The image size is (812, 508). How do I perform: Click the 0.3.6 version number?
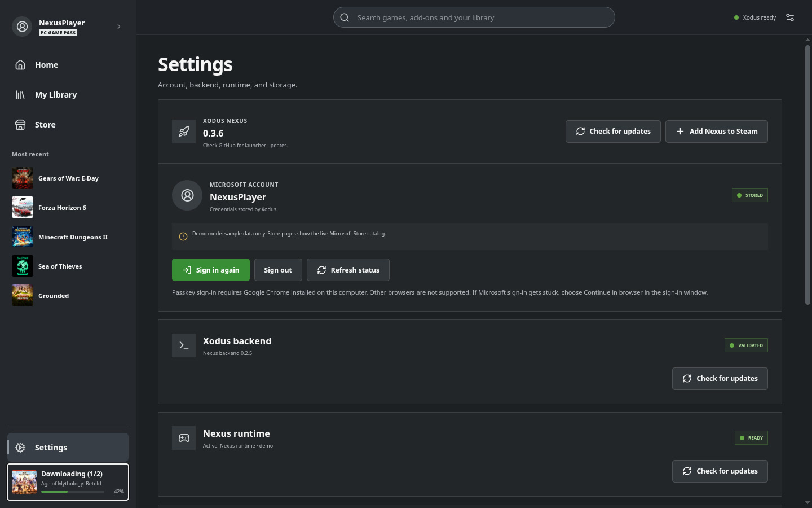213,133
